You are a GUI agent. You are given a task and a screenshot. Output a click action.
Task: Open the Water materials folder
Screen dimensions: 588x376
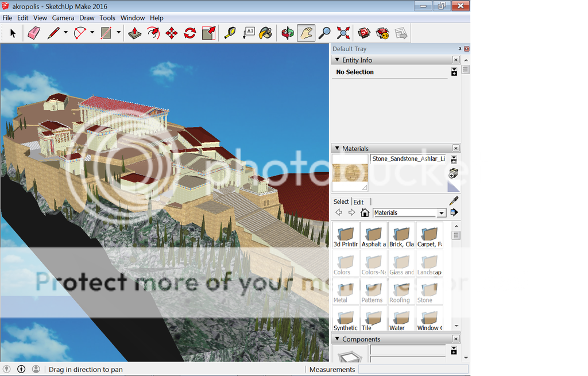coord(401,319)
